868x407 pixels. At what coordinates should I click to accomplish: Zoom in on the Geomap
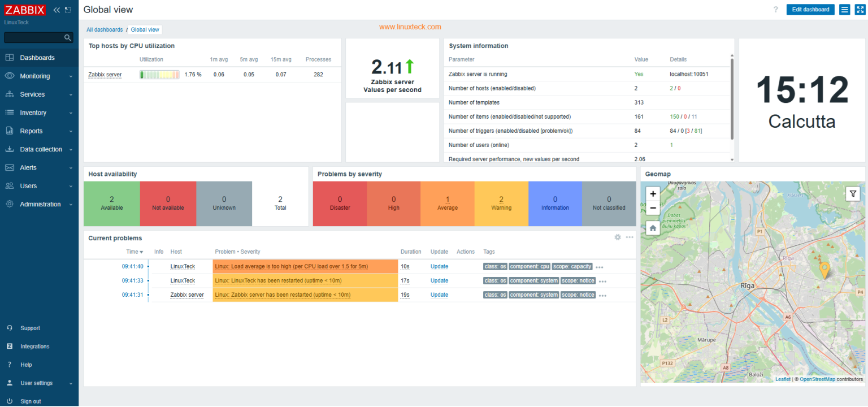(x=653, y=194)
